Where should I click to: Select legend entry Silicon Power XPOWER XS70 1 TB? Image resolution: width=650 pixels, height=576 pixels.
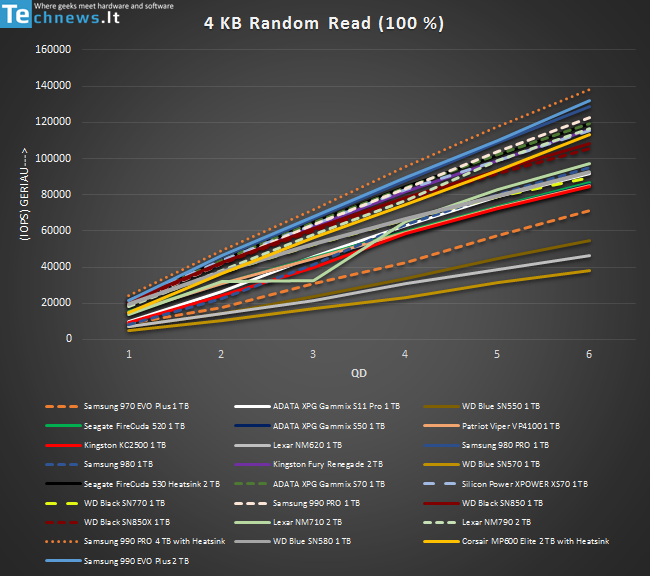[x=506, y=484]
